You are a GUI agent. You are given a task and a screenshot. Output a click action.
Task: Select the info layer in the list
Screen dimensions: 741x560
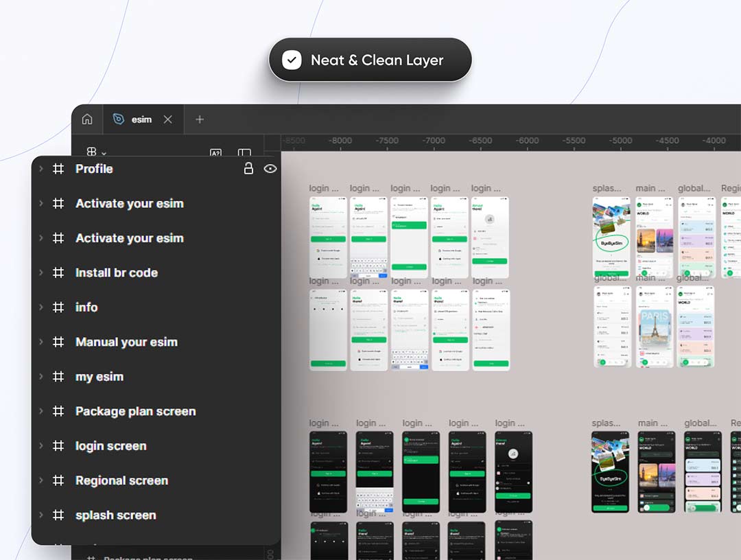click(86, 307)
